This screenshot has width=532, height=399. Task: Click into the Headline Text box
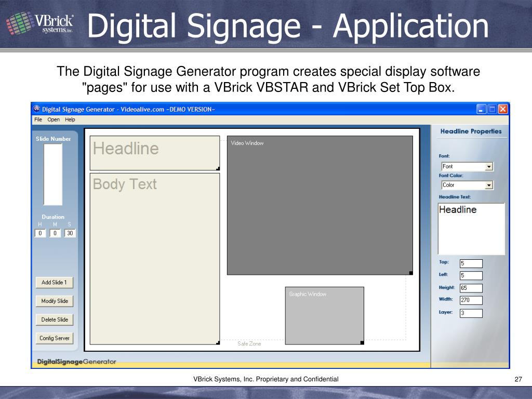click(471, 229)
